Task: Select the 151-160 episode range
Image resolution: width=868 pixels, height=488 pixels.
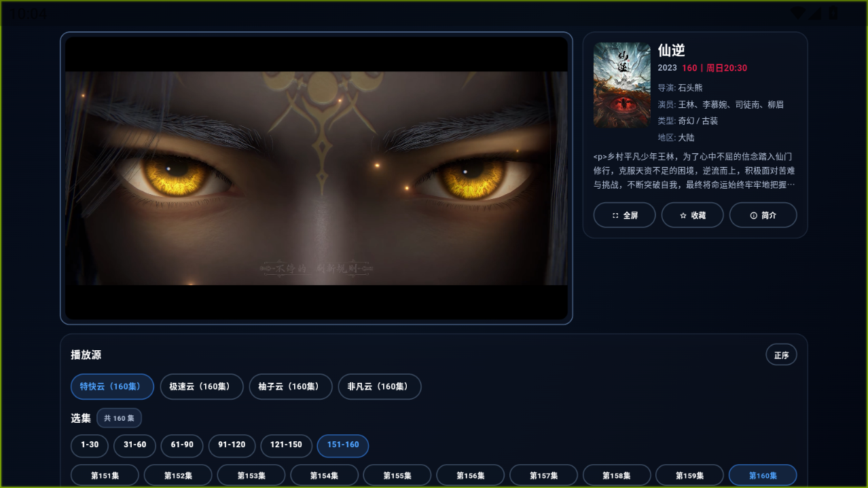Action: 343,446
